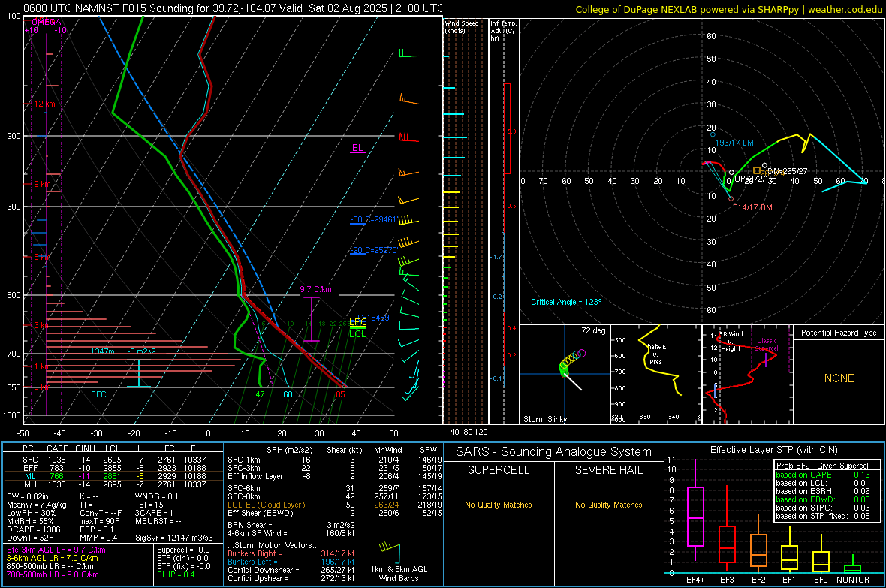Image resolution: width=886 pixels, height=588 pixels.
Task: Select the -30 C=29461' height label
Action: [x=373, y=219]
